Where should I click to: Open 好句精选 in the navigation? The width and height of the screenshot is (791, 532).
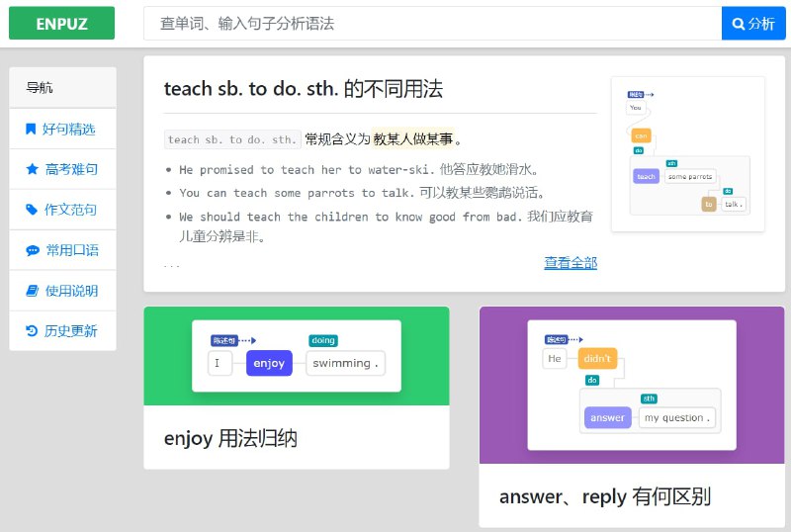tap(62, 129)
